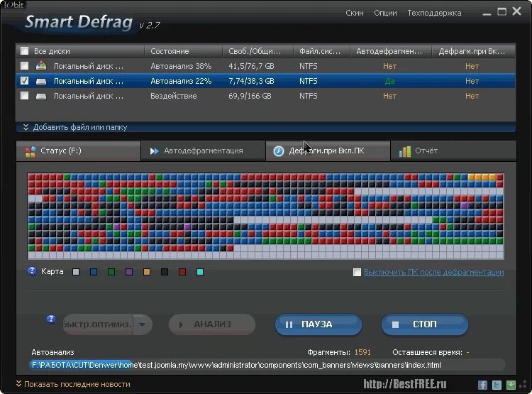Switch to Автодефрагментация tab
The image size is (532, 394).
click(204, 151)
